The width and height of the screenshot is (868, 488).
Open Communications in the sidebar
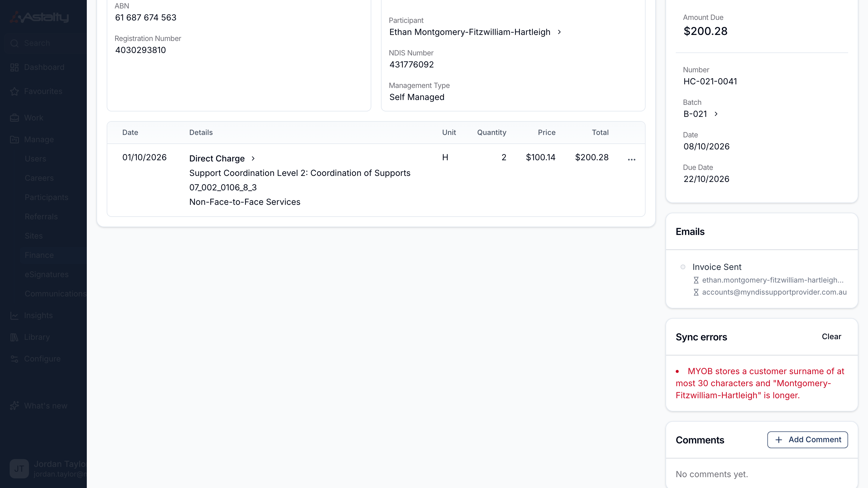pos(55,294)
